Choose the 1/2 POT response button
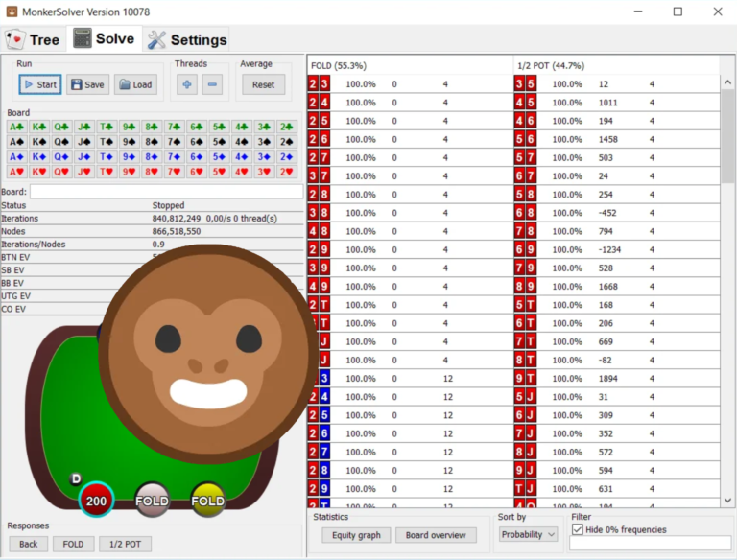This screenshot has width=737, height=560. [x=126, y=544]
